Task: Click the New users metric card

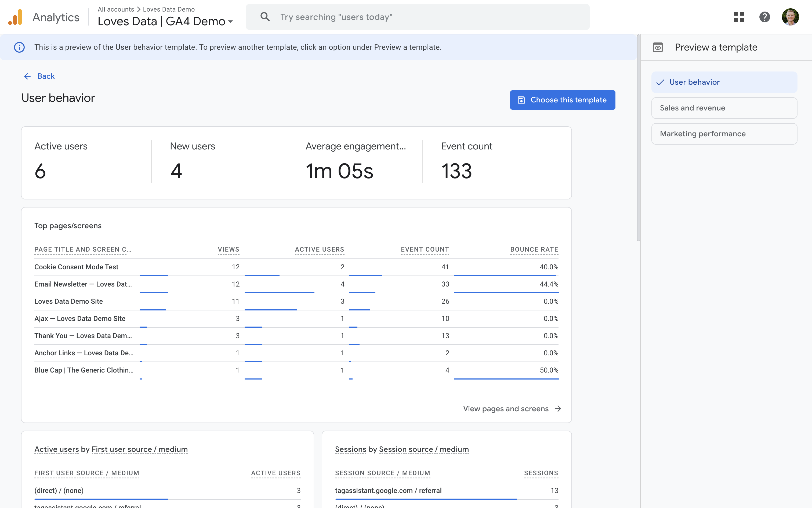Action: pyautogui.click(x=219, y=162)
